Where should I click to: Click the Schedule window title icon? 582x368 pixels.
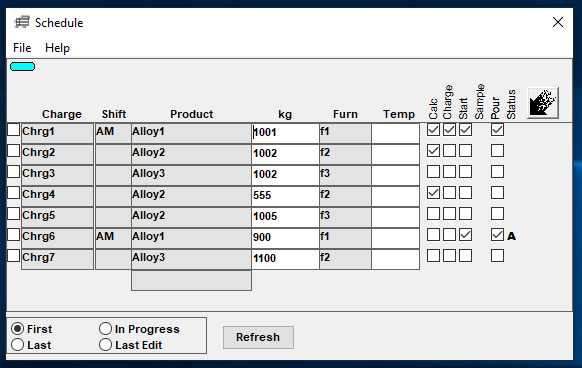click(22, 22)
